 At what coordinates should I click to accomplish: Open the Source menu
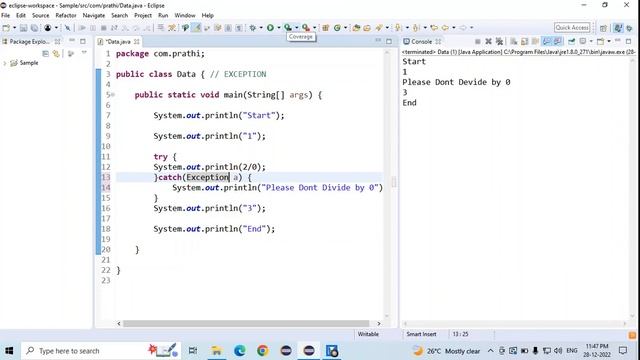(40, 16)
